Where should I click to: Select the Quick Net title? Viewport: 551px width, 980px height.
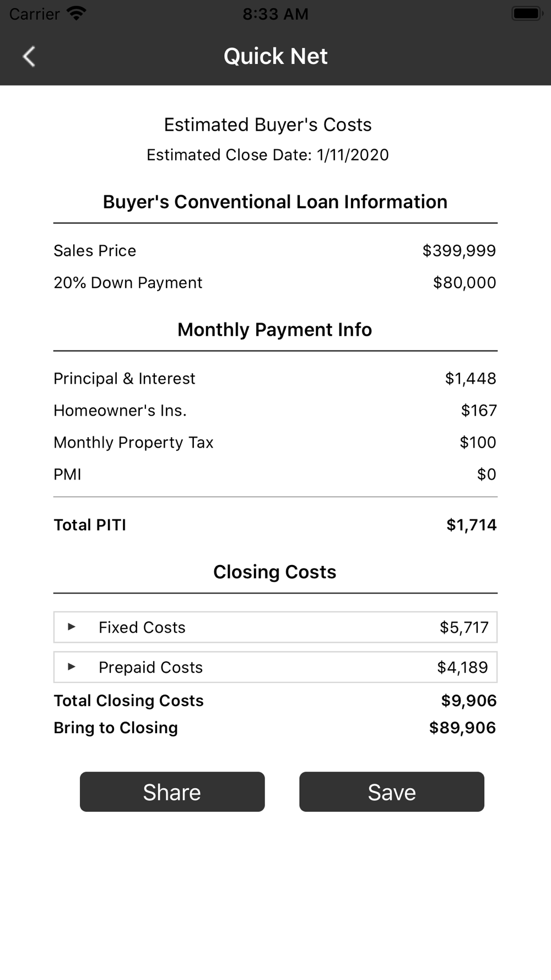pyautogui.click(x=275, y=56)
